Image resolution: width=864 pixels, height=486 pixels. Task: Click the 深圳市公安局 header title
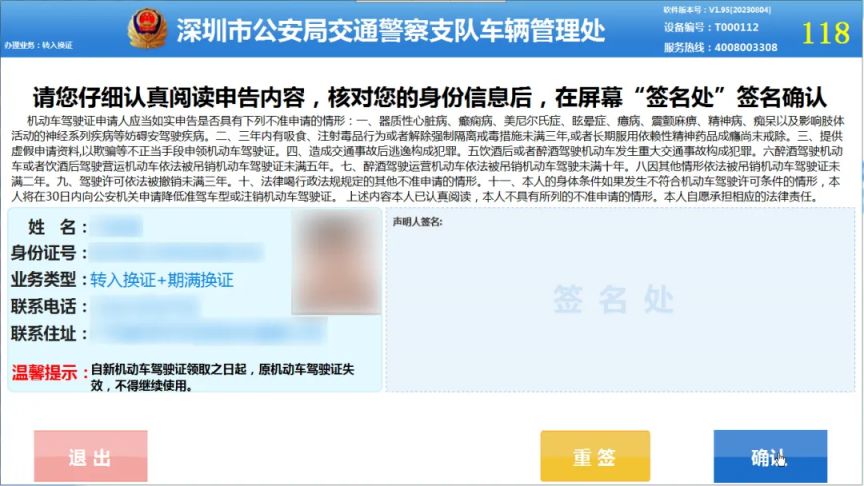click(x=391, y=30)
